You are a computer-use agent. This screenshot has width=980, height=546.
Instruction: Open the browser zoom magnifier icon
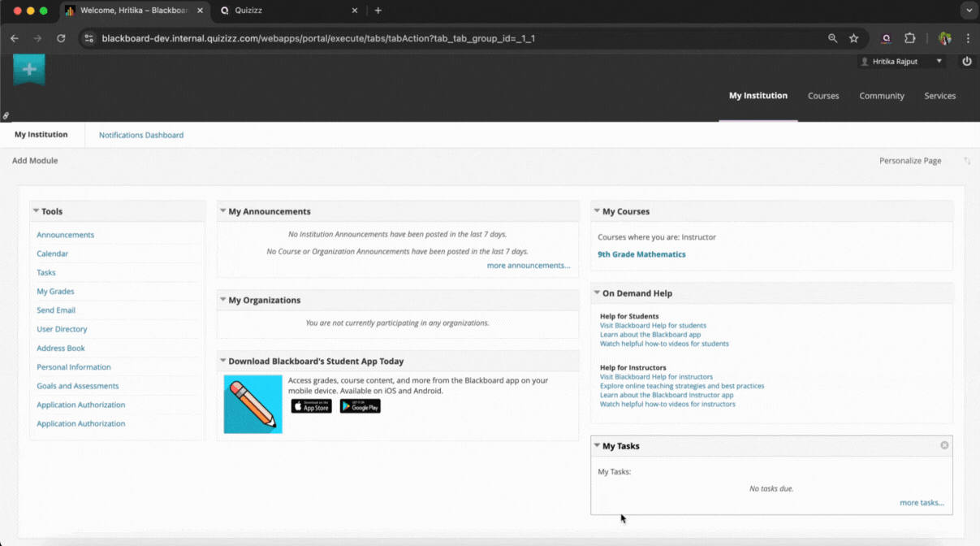pos(832,38)
